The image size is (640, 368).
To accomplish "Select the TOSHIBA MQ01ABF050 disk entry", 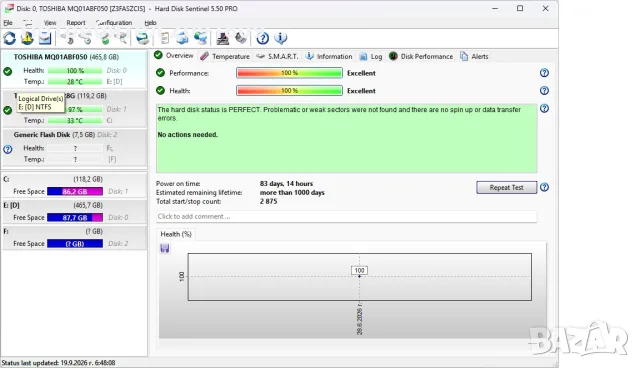I will (x=74, y=69).
